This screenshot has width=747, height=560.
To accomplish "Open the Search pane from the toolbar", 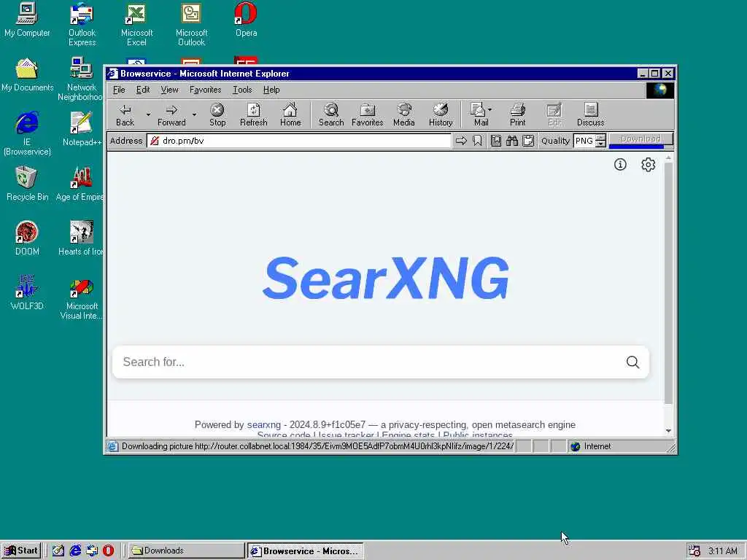I will tap(331, 114).
